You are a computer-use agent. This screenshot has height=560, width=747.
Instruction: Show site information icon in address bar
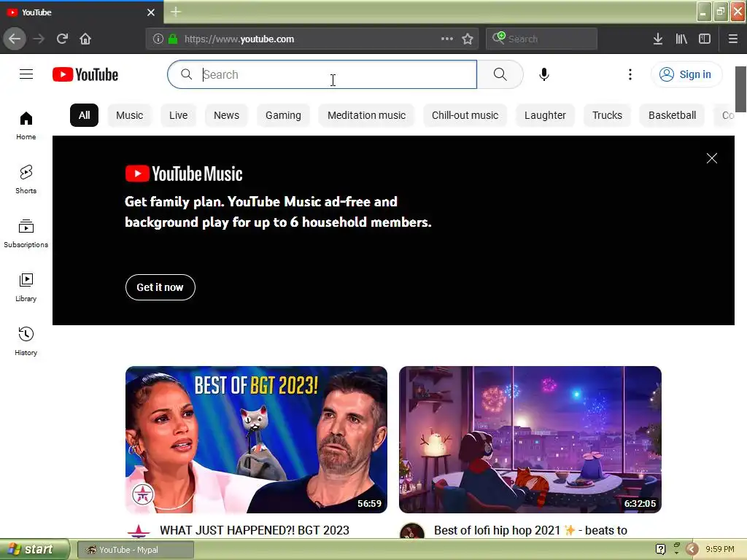[x=158, y=39]
